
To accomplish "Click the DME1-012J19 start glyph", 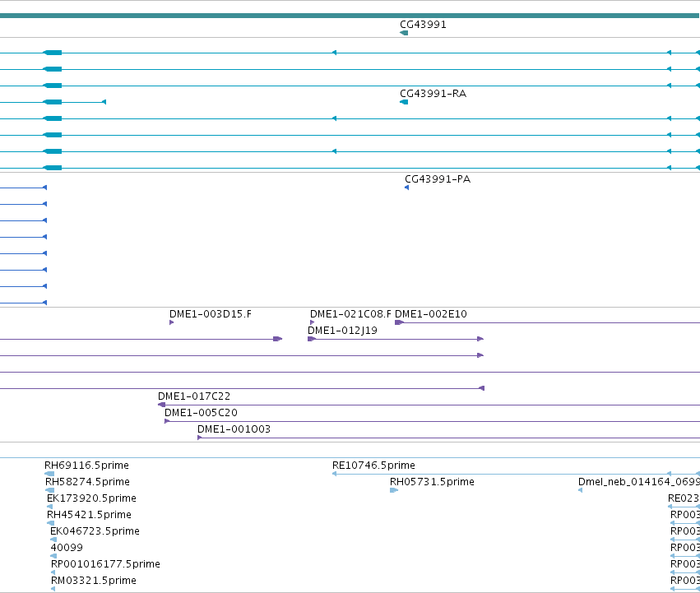I will click(312, 339).
